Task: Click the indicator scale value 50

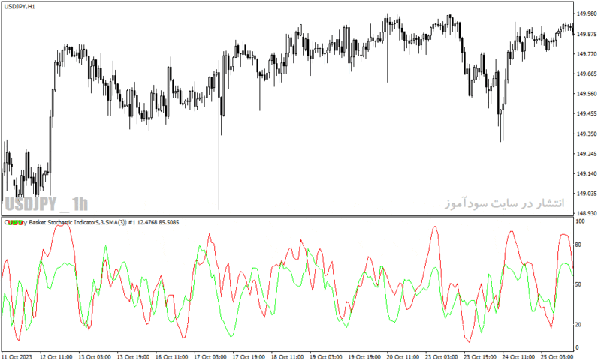Action: pos(578,284)
